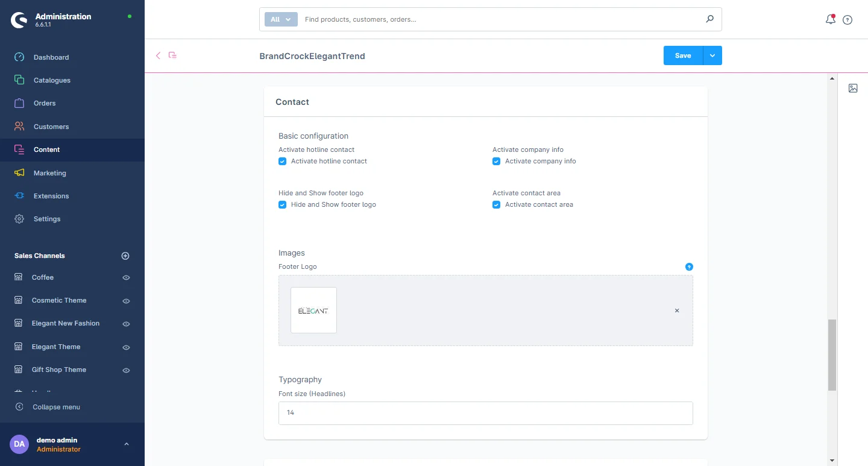Expand the Save button dropdown arrow
The image size is (868, 466).
click(712, 55)
